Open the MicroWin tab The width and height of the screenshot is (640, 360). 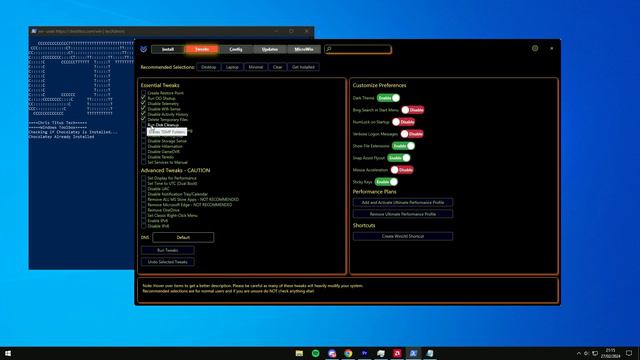click(304, 49)
